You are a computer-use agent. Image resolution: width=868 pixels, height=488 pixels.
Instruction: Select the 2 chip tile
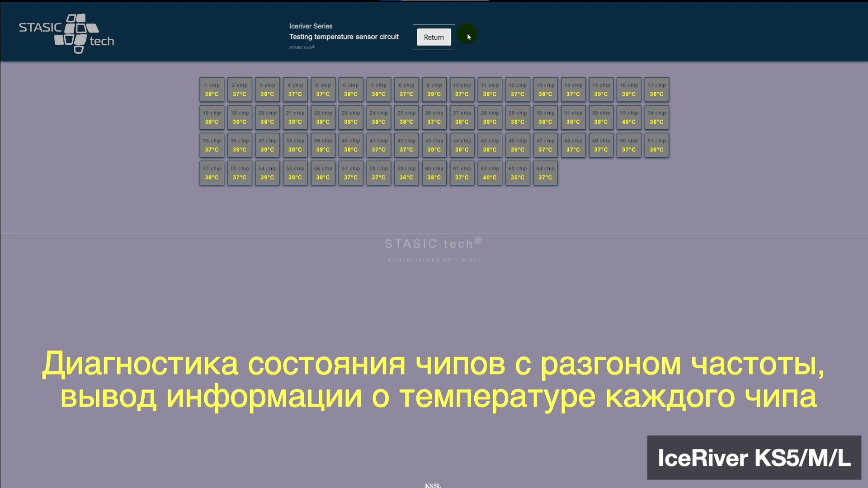[240, 89]
